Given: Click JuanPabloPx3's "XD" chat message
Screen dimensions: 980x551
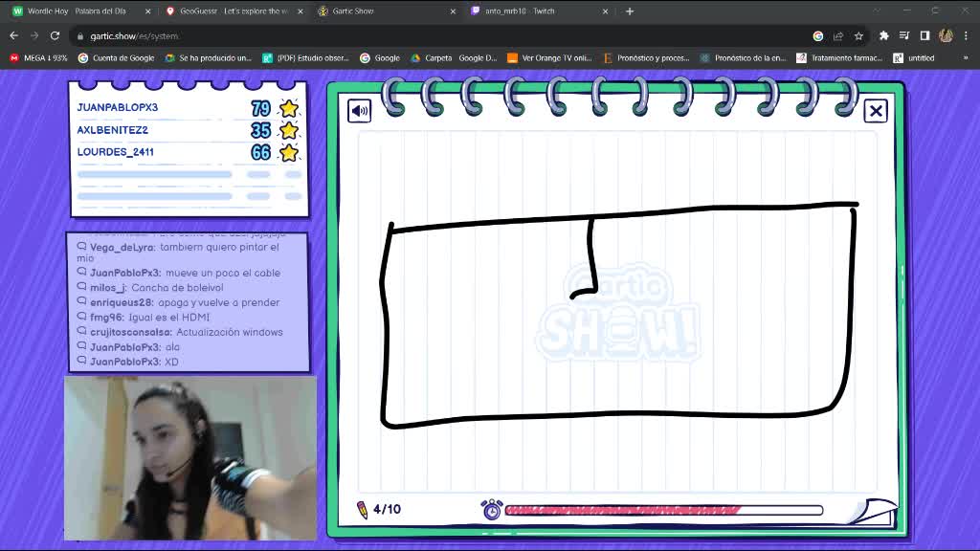Looking at the screenshot, I should pyautogui.click(x=127, y=362).
